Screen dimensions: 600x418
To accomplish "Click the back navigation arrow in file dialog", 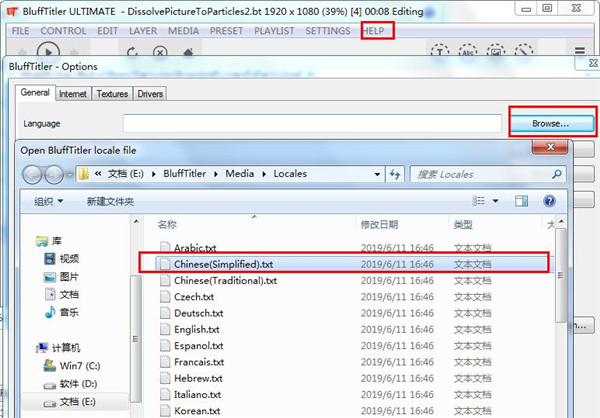I will coord(32,175).
